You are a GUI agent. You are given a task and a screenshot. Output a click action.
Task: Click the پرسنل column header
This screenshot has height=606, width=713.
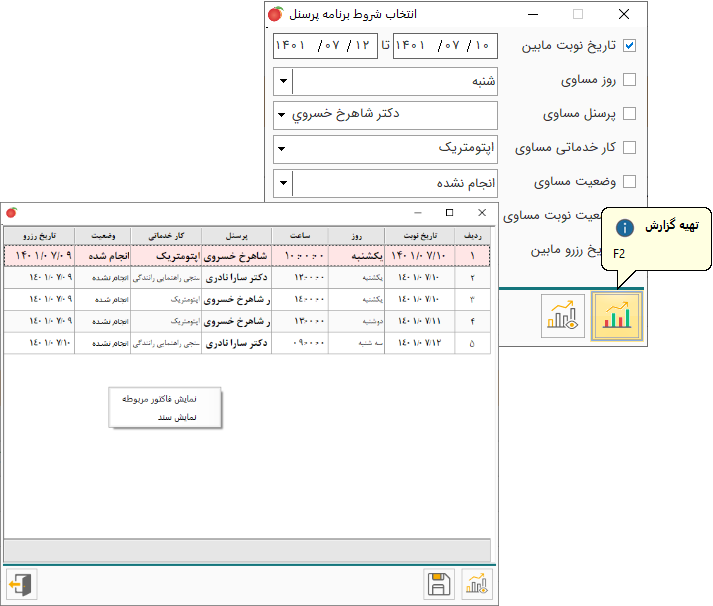click(238, 235)
